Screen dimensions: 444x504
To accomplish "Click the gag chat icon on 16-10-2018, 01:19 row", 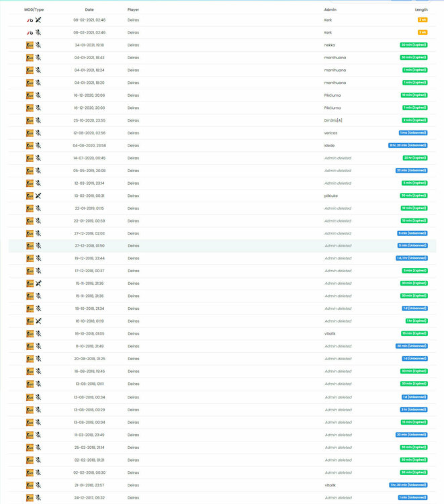I will point(38,321).
